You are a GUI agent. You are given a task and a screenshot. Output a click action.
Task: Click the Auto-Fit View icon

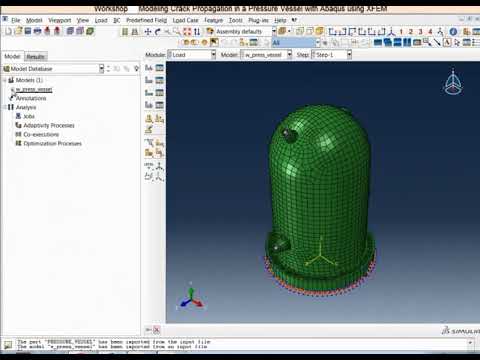pyautogui.click(x=187, y=32)
